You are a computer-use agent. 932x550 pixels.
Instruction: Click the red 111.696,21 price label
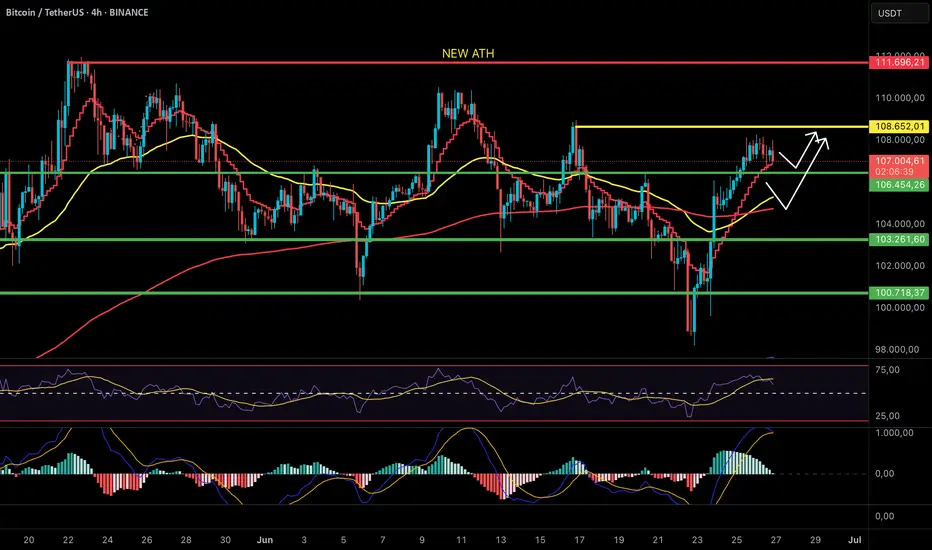click(x=899, y=62)
